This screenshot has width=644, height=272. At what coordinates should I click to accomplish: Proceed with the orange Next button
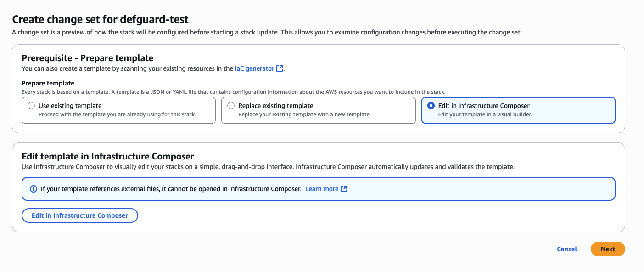pyautogui.click(x=607, y=249)
